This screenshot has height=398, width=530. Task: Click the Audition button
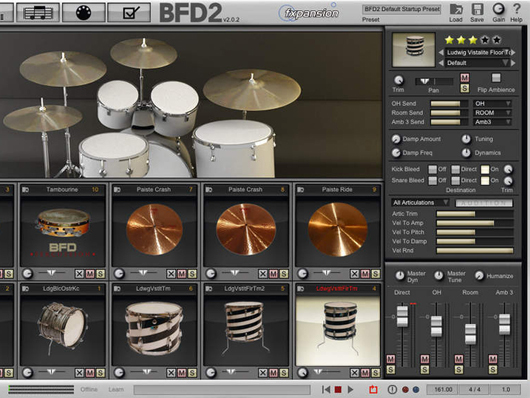click(484, 203)
